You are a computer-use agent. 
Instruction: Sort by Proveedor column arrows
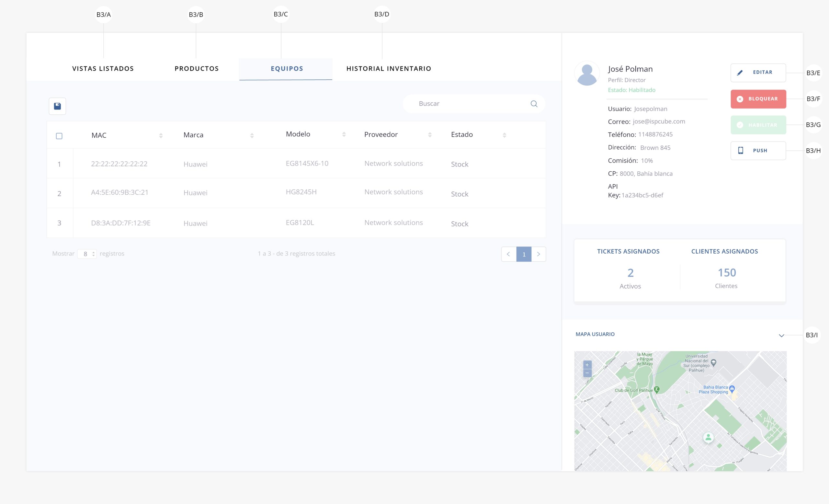pyautogui.click(x=430, y=134)
